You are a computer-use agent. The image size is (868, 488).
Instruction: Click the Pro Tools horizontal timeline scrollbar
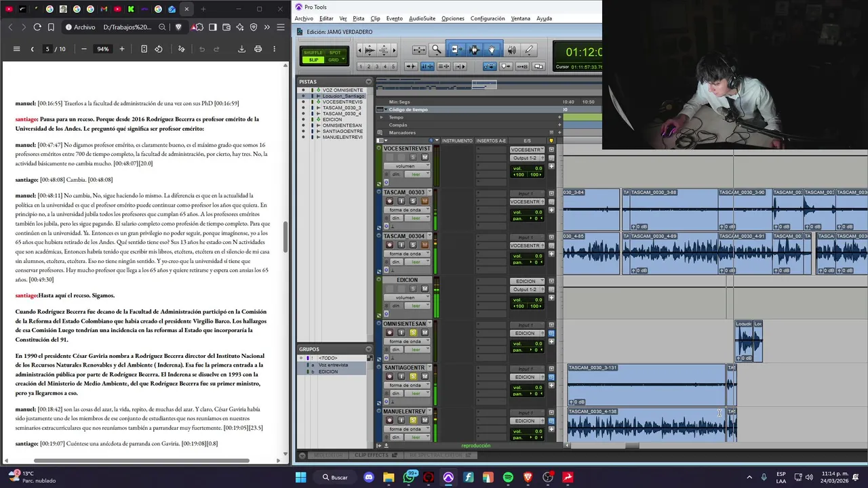coord(631,445)
